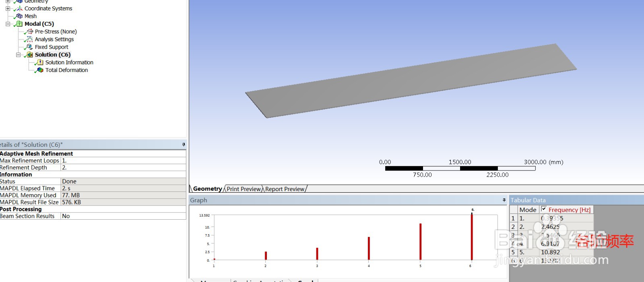
Task: Click the MAPDL Memory Used value '77. MB'
Action: (x=71, y=195)
